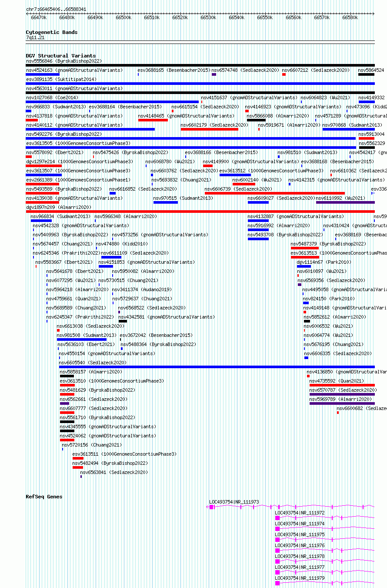Open nsv6607212 (Sedlazeck2020) variant
This screenshot has width=387, height=588.
[x=316, y=70]
